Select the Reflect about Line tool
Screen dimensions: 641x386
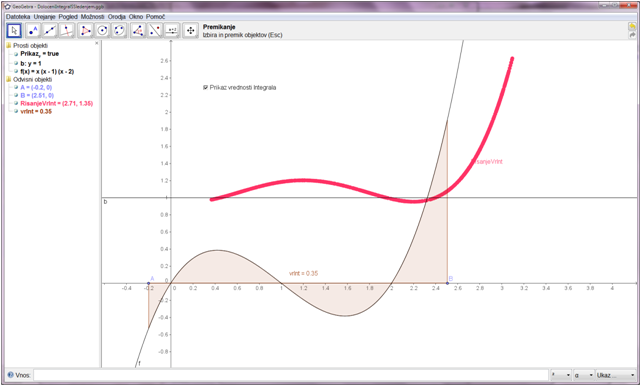(x=155, y=31)
